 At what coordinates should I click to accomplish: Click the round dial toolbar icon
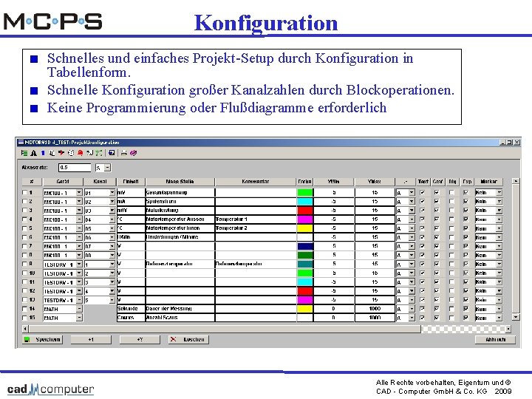pyautogui.click(x=71, y=153)
